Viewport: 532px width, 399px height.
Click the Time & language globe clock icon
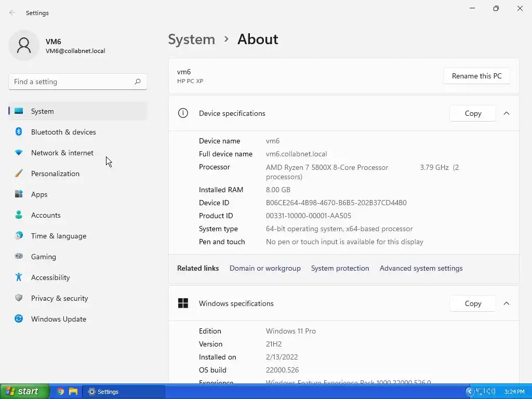point(19,235)
